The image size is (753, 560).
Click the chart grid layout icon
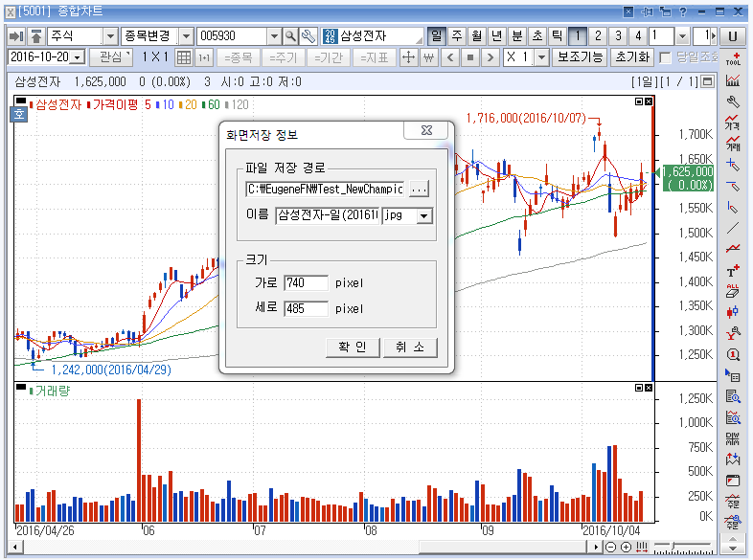[x=185, y=57]
